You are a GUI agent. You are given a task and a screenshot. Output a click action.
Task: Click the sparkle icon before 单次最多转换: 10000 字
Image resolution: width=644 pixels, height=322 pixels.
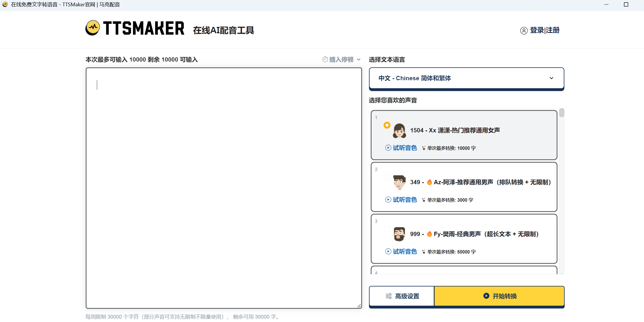423,148
